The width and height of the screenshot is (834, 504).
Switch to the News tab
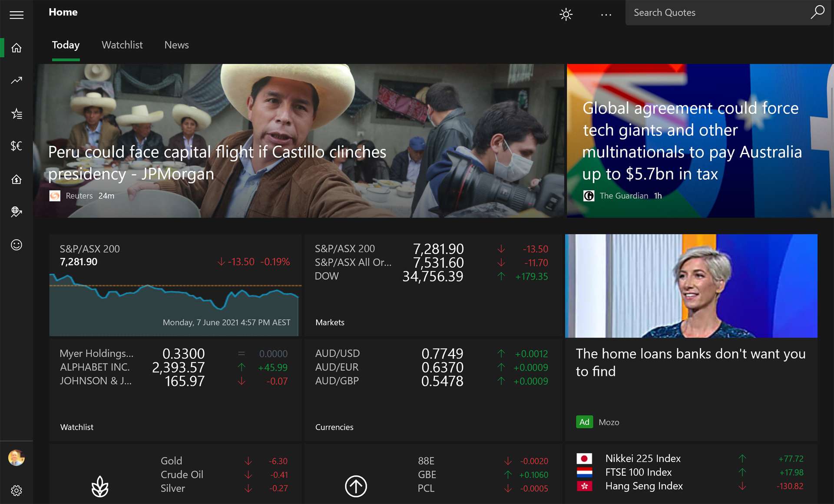pos(176,45)
